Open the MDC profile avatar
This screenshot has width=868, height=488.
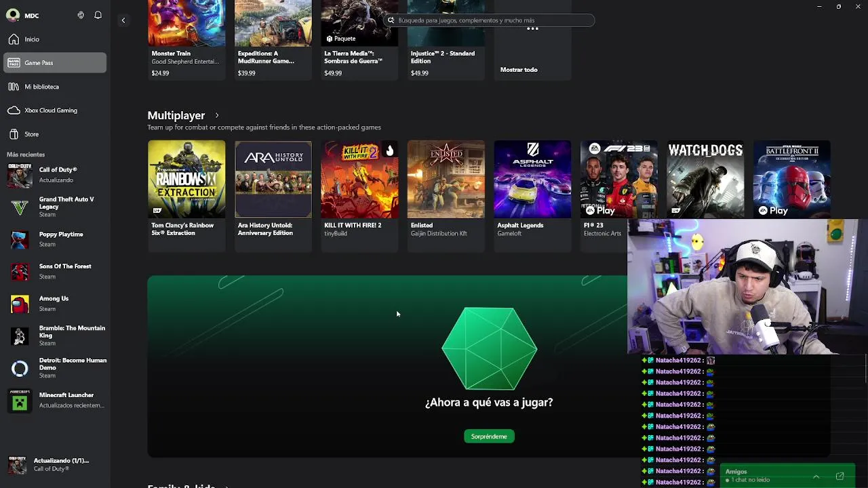12,15
